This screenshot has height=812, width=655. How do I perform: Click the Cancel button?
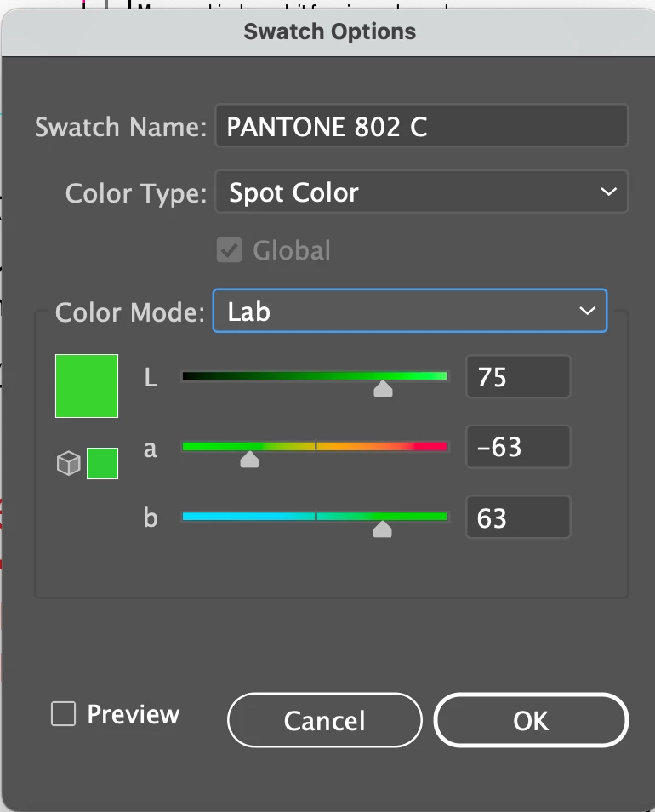324,720
